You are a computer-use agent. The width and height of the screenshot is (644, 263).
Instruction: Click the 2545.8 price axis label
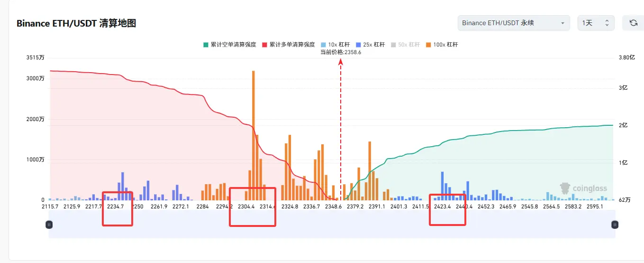point(529,207)
